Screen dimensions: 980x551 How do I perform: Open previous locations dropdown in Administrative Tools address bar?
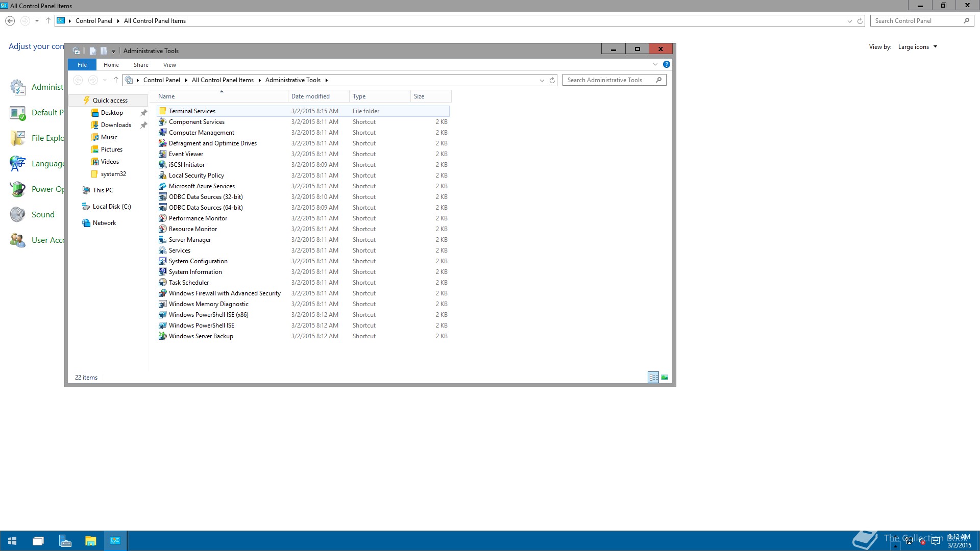542,80
